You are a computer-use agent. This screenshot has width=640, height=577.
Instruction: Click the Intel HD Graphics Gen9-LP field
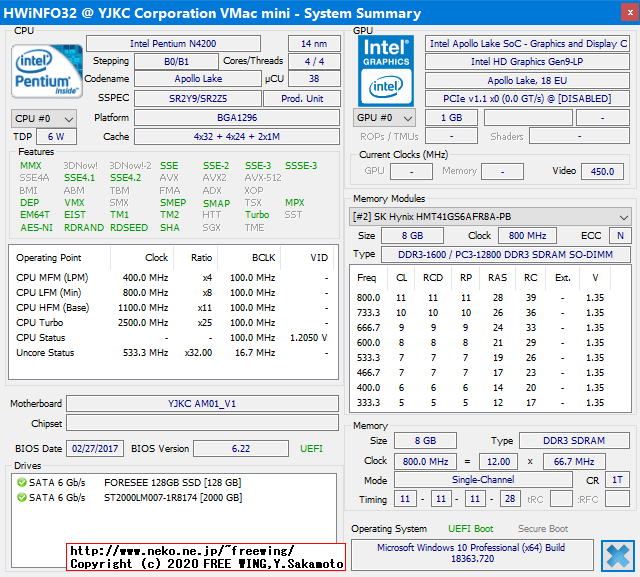click(527, 62)
